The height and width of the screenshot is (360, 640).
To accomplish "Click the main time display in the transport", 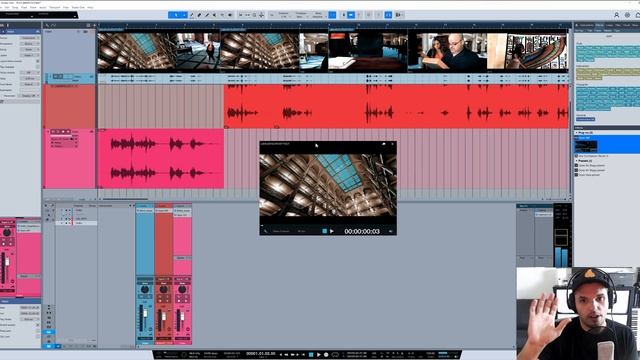I will tap(260, 353).
